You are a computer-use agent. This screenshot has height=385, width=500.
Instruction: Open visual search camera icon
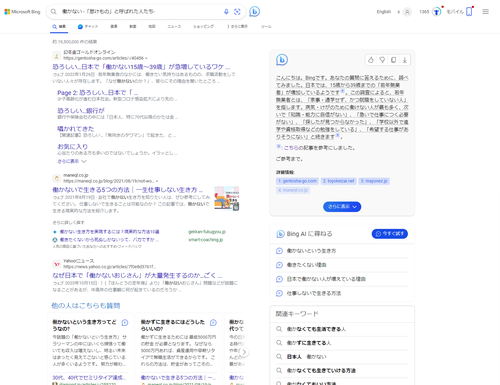pos(237,12)
